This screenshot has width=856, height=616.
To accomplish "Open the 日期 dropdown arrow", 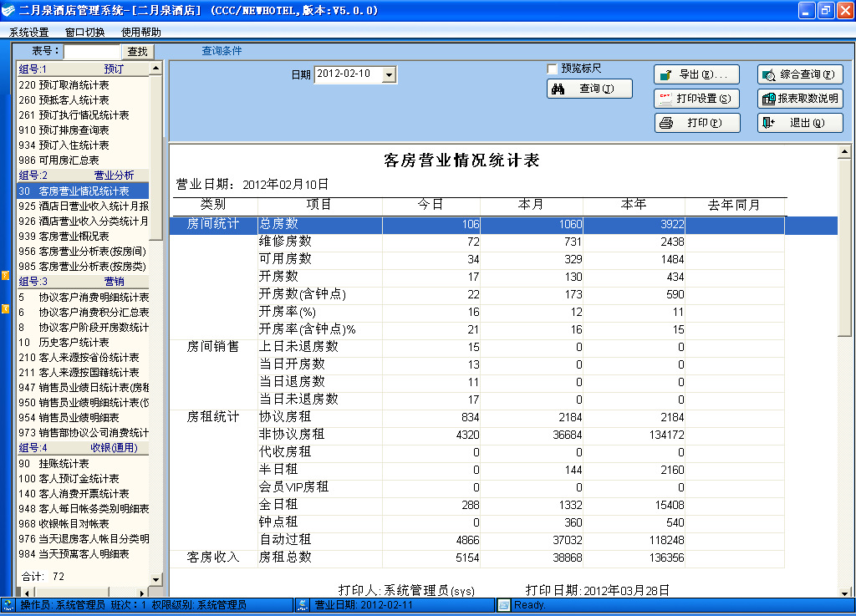I will tap(389, 74).
